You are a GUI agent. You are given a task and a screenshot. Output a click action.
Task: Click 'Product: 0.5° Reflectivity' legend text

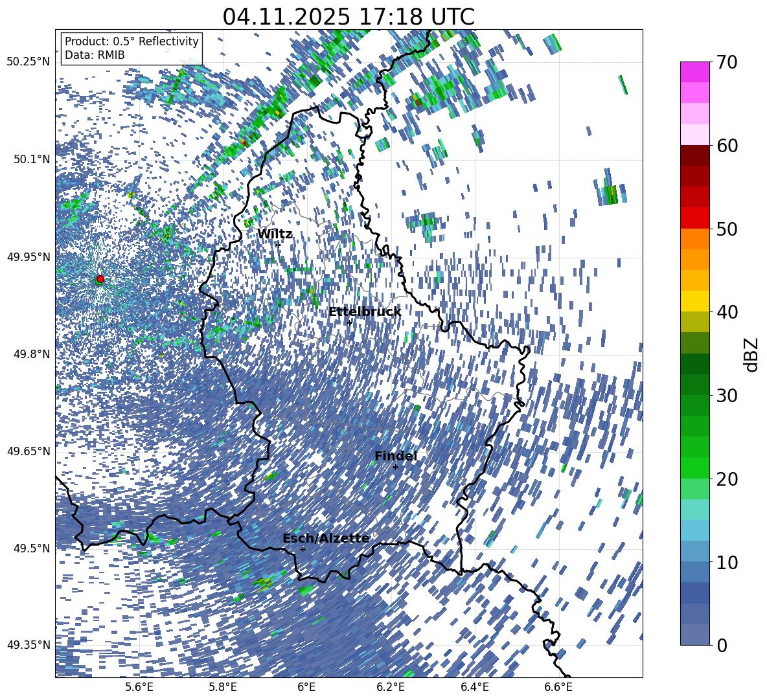tap(132, 41)
